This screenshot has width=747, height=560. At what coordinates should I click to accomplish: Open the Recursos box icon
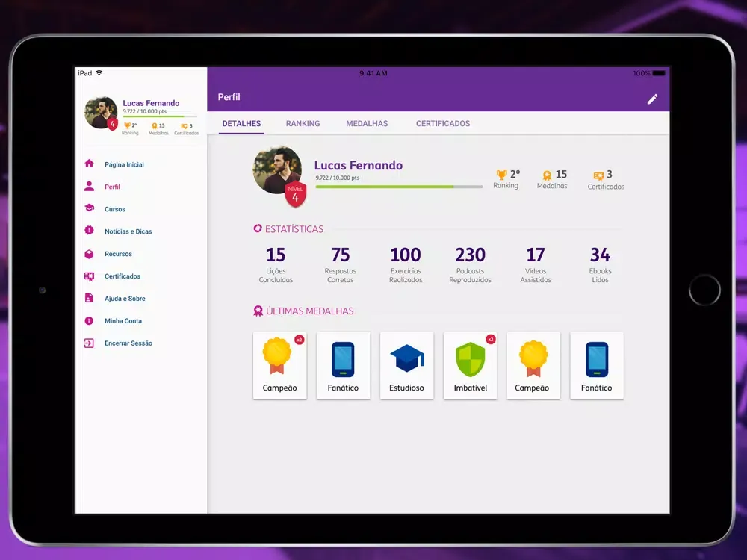[x=89, y=254]
